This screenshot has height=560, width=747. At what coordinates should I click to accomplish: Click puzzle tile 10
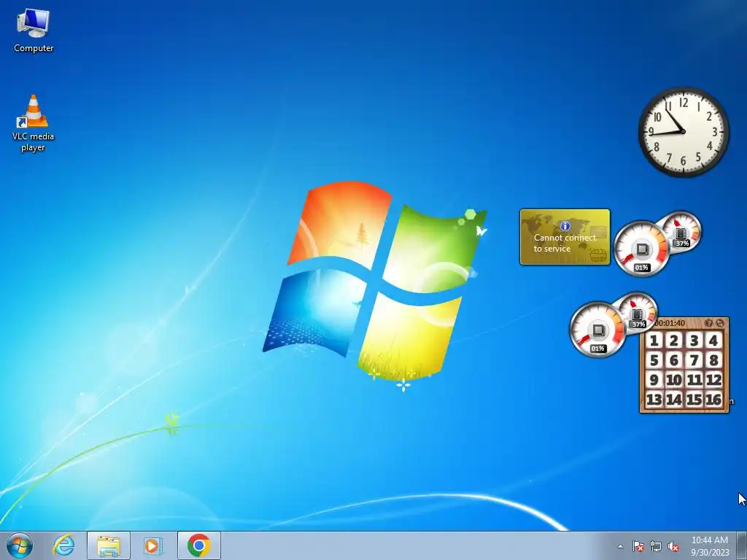(x=674, y=379)
